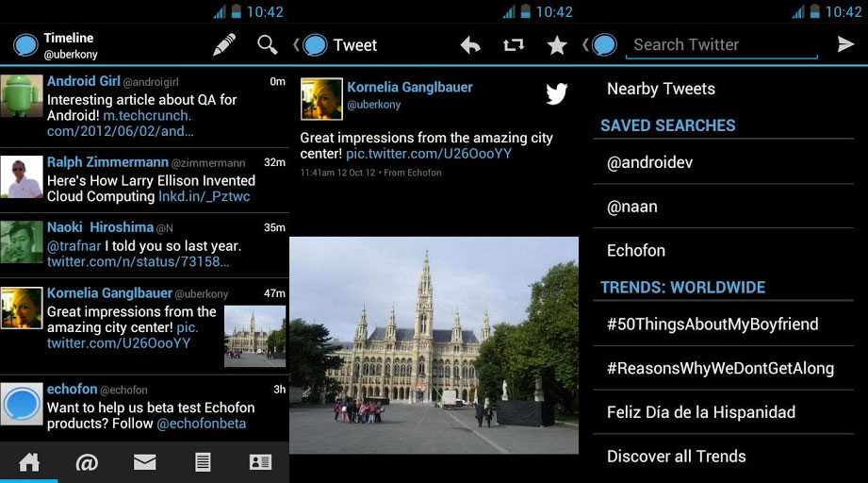Tap the compose tweet pencil icon
Screen dimensions: 868x483
(x=224, y=44)
